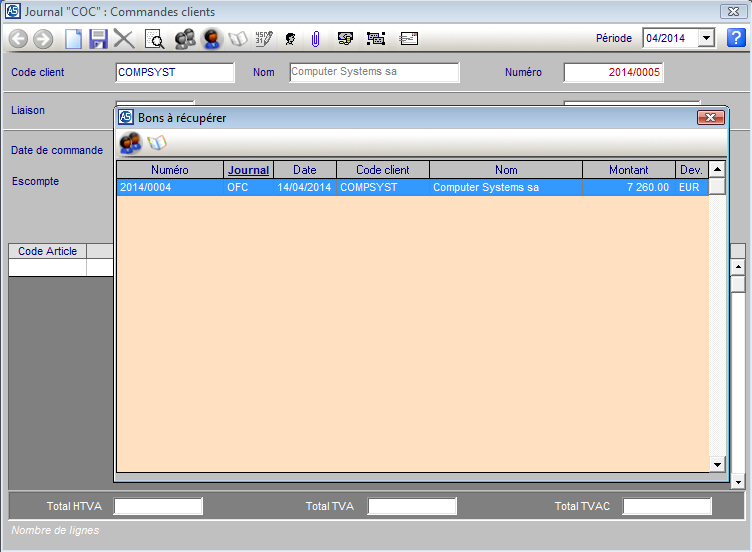Sort by the Montant column header
Image resolution: width=752 pixels, height=552 pixels.
click(628, 170)
